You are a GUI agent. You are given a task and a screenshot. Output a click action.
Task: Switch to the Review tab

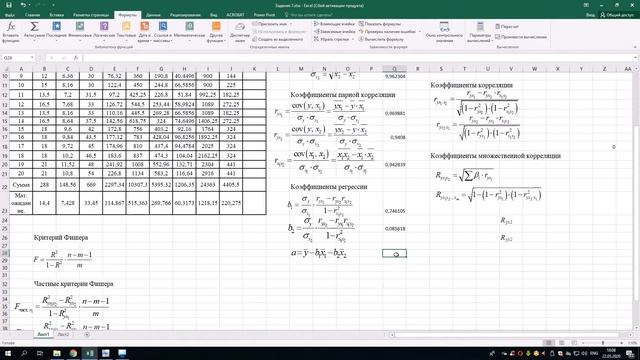click(x=185, y=15)
